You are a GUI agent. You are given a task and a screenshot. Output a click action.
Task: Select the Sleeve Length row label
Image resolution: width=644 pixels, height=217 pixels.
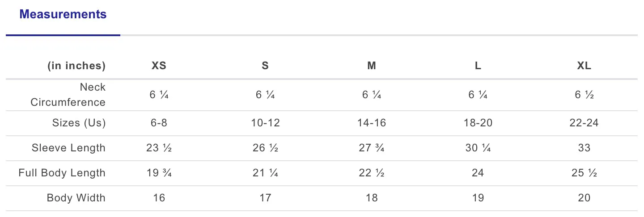[x=68, y=148]
